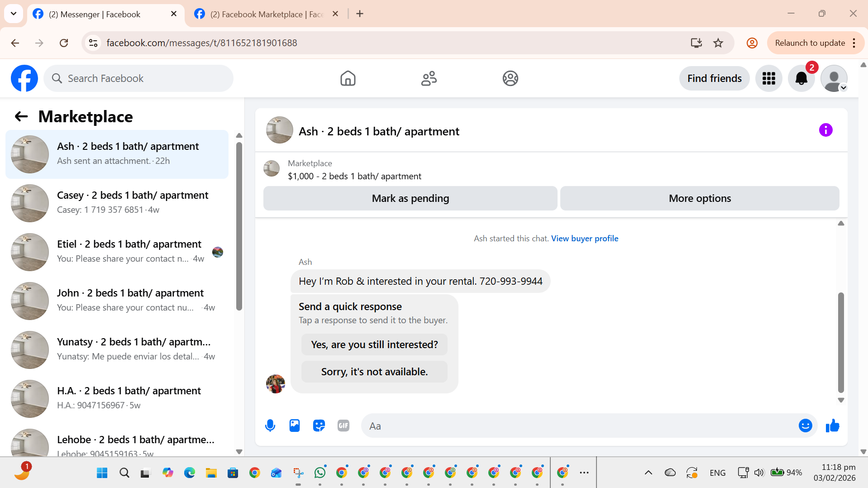868x488 pixels.
Task: Focus the Search Facebook field
Action: [138, 78]
